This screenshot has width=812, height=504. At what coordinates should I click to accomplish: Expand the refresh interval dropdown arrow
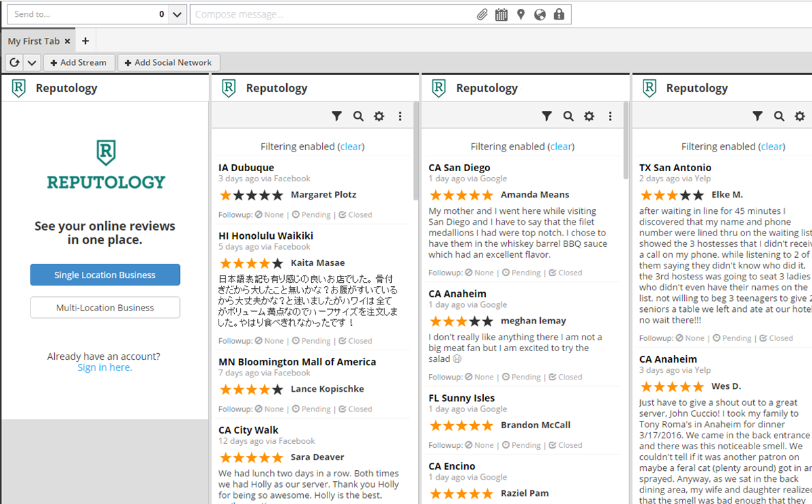32,62
